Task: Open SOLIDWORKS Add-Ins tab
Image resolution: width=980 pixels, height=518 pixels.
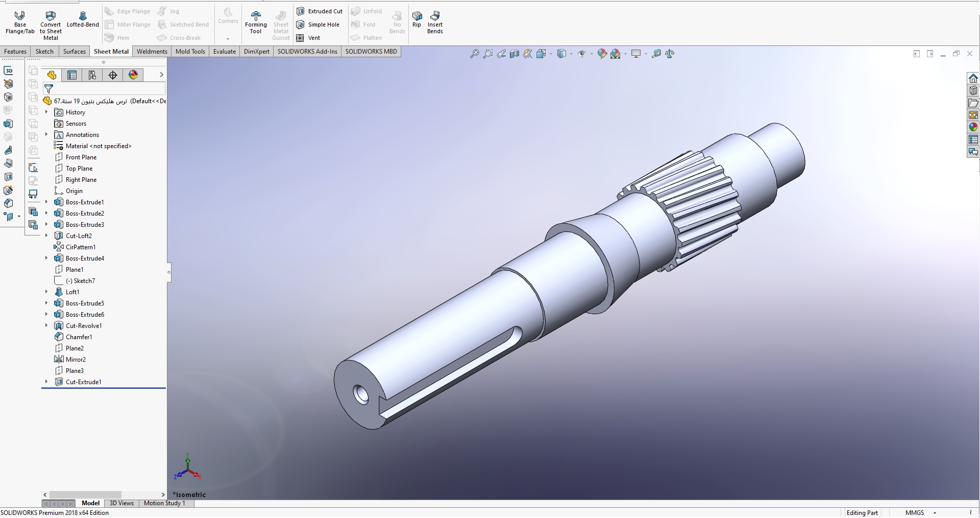Action: 307,52
